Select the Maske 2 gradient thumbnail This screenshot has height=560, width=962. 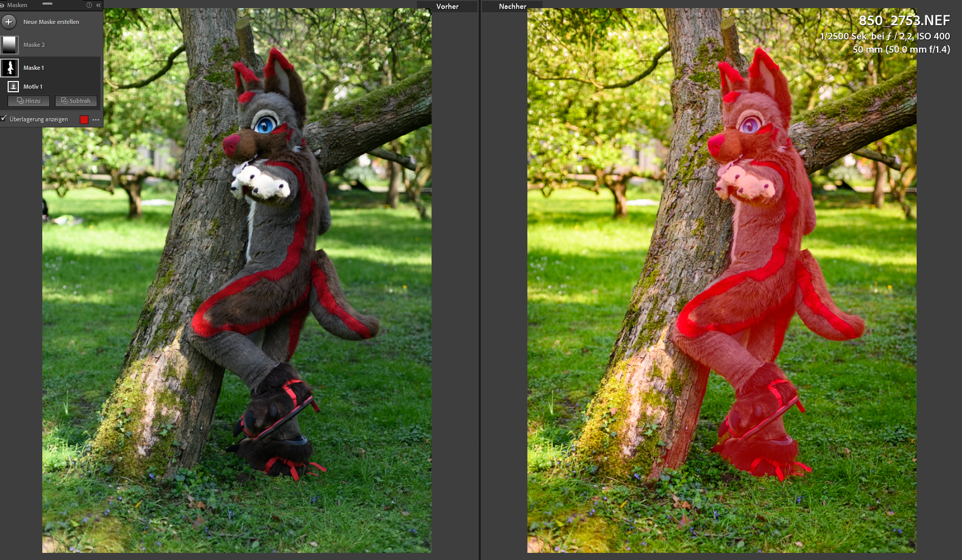coord(9,45)
